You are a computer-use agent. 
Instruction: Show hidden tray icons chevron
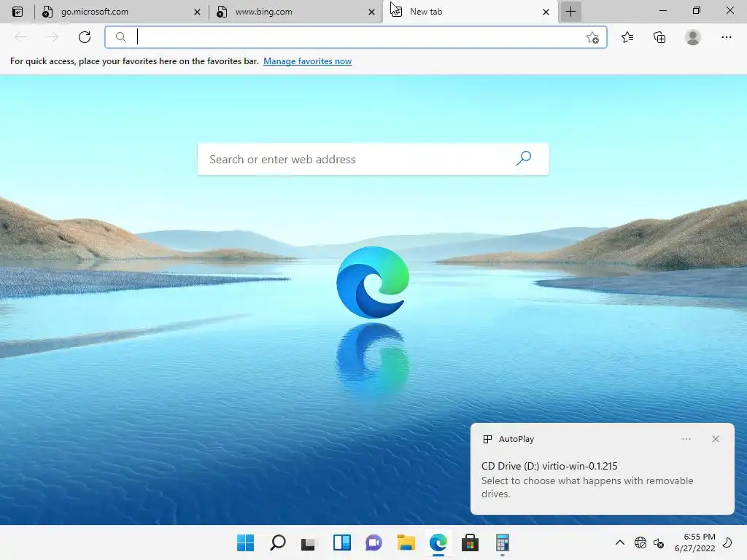click(620, 542)
